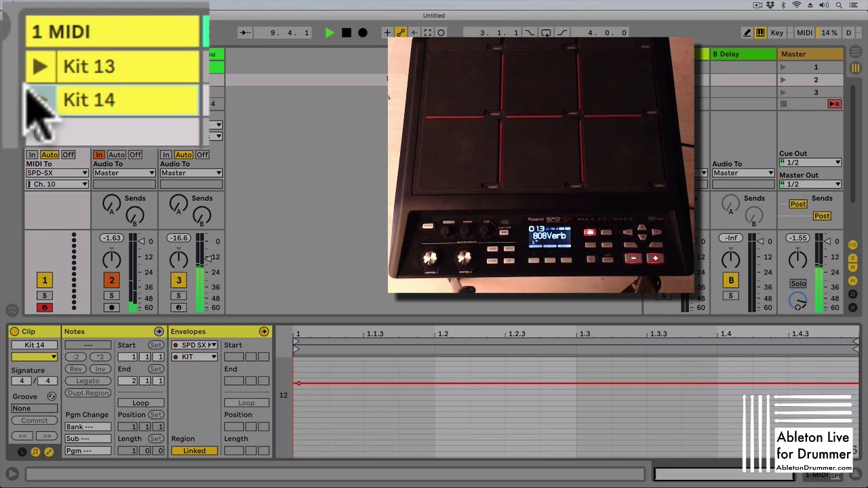Click track 3 volume value -16.6

(x=178, y=238)
